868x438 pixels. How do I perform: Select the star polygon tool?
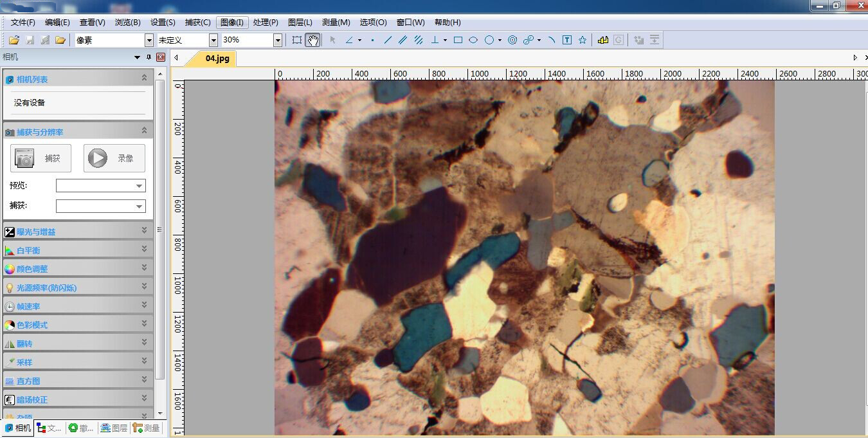tap(583, 40)
